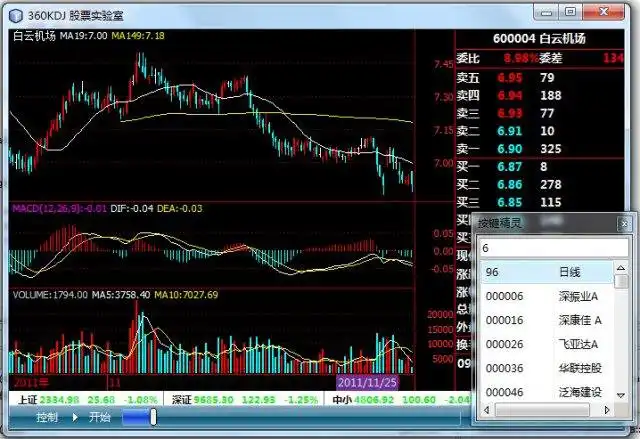The width and height of the screenshot is (640, 439).
Task: Click the MA149:7.18 indicator label
Action: pyautogui.click(x=138, y=36)
